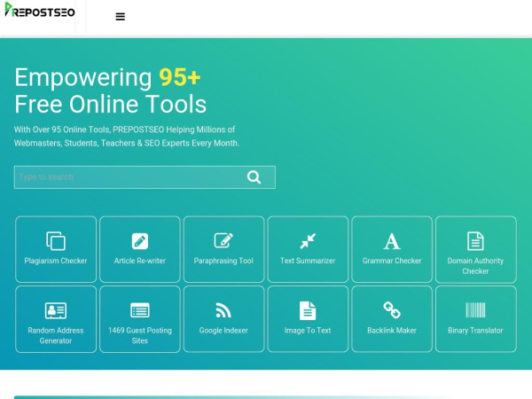Open the Domain Authority Checker document icon
Screen dimensions: 532x399
(475, 240)
